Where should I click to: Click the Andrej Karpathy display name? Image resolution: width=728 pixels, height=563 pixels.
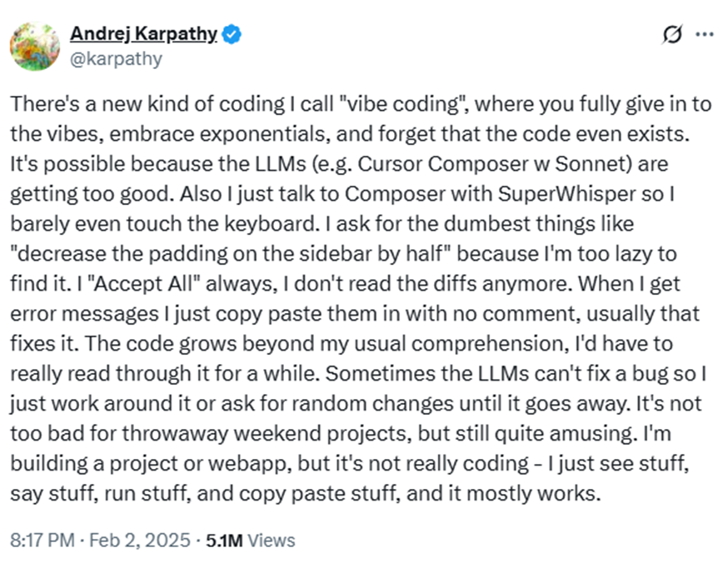point(144,34)
